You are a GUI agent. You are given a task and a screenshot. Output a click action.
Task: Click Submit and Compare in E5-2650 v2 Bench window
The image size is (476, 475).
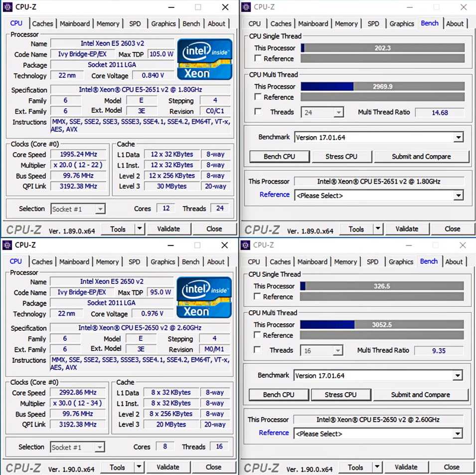pos(421,395)
